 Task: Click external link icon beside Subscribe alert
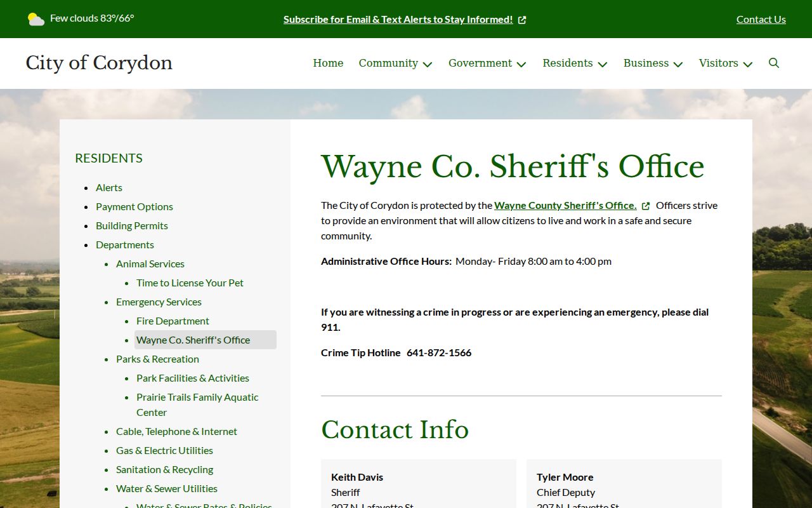point(522,20)
